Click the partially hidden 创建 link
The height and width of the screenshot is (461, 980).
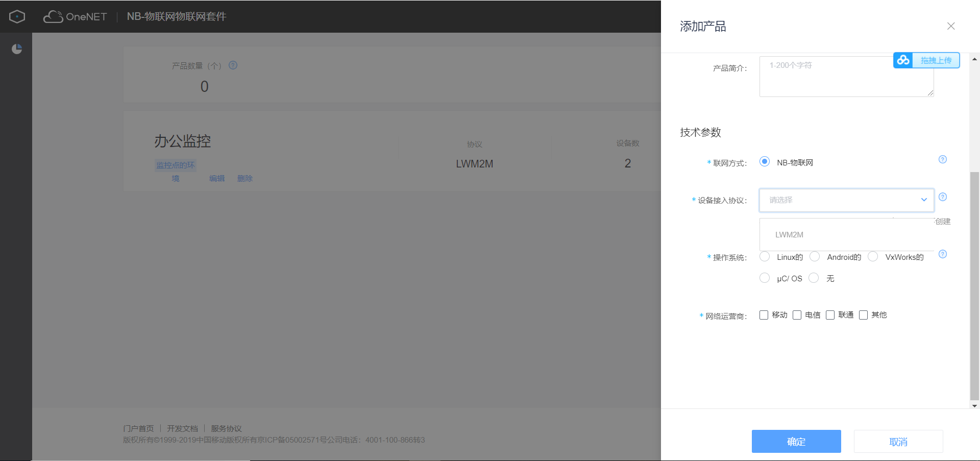click(943, 221)
